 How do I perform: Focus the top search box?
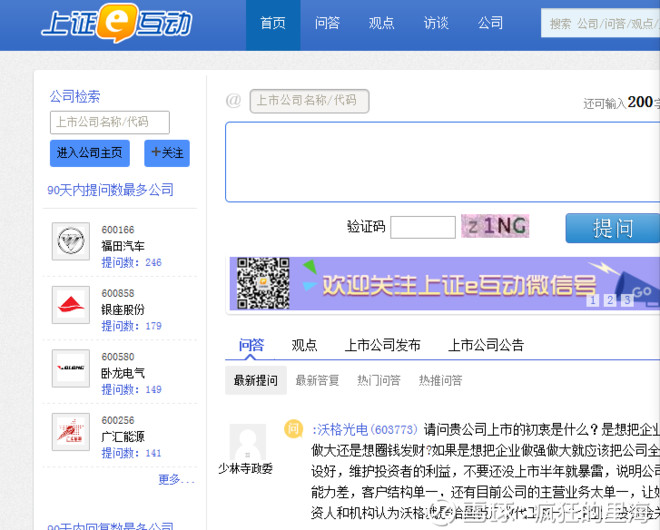(x=601, y=24)
